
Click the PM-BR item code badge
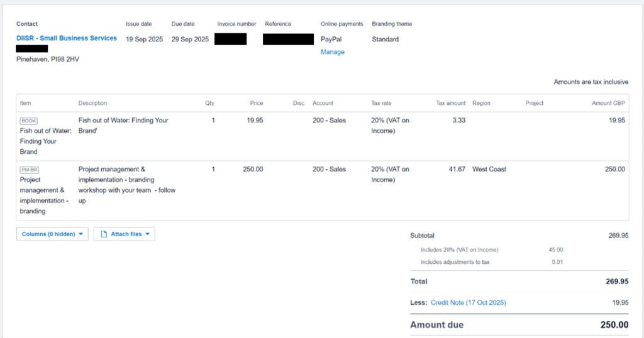[x=30, y=170]
